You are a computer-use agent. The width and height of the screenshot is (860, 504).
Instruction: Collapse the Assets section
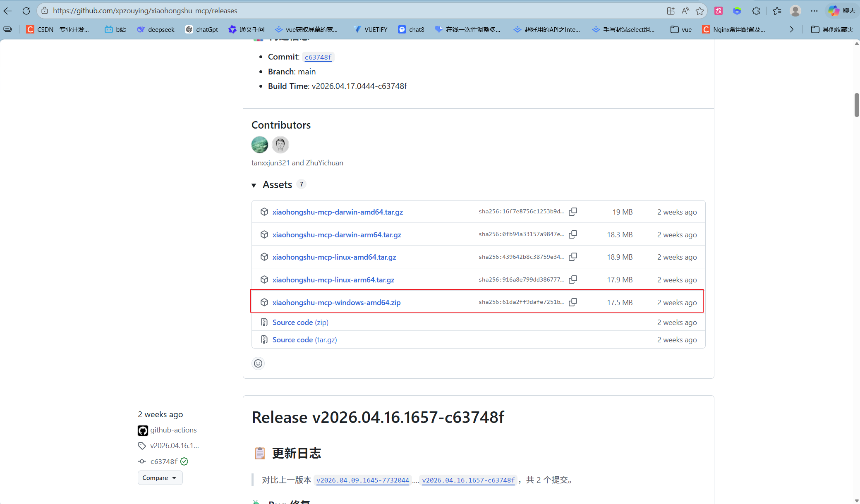[x=254, y=185]
